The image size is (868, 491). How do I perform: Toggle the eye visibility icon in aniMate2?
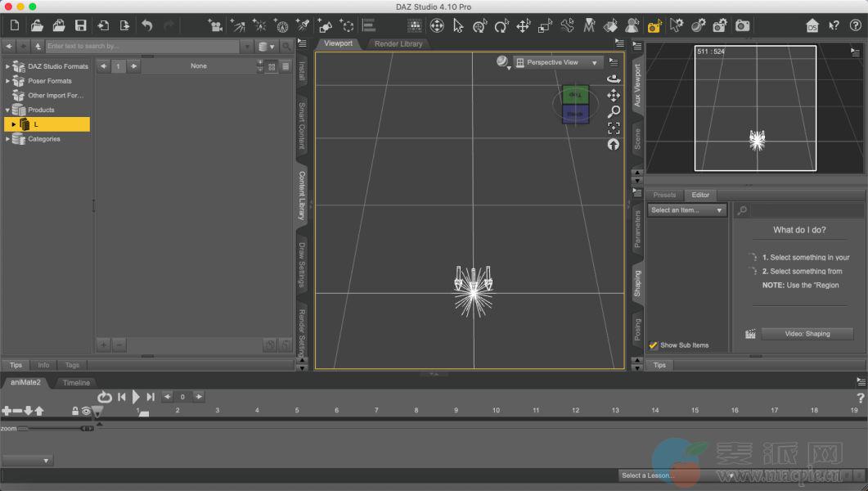click(86, 411)
